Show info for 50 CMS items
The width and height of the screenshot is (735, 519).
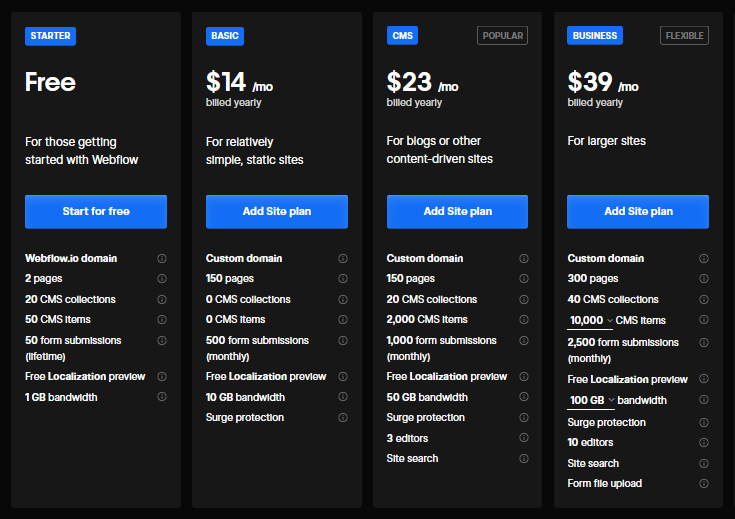click(162, 319)
